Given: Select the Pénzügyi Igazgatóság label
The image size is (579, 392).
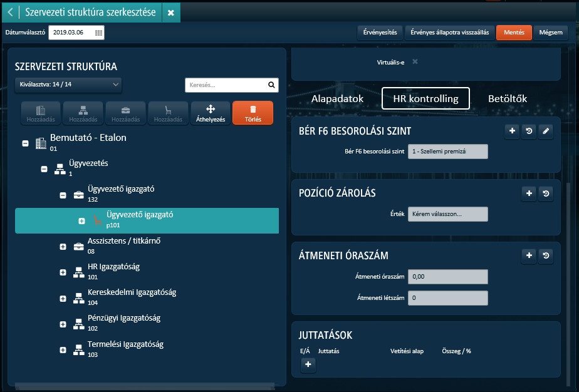Looking at the screenshot, I should point(124,318).
